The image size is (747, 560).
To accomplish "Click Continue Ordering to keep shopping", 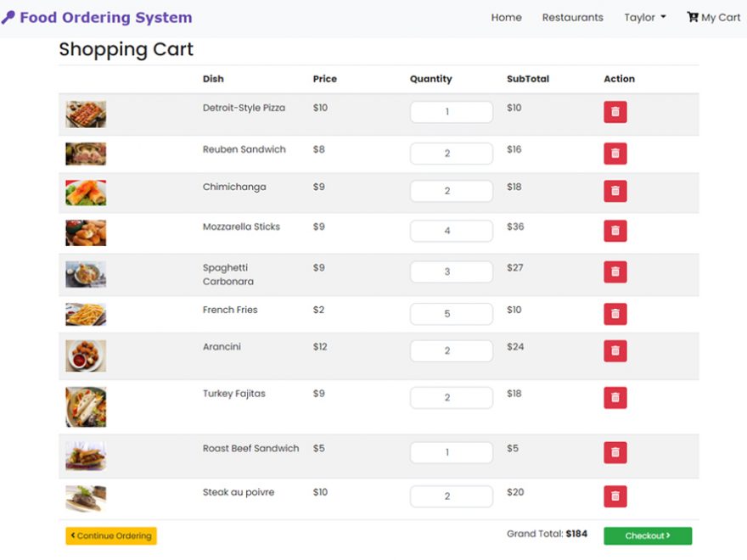I will pos(110,535).
